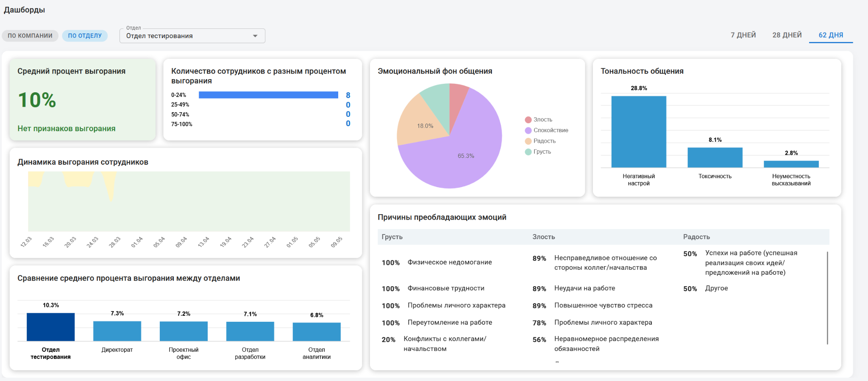Viewport: 868px width, 381px height.
Task: Click the Токсичность bar in tone chart
Action: pos(715,157)
